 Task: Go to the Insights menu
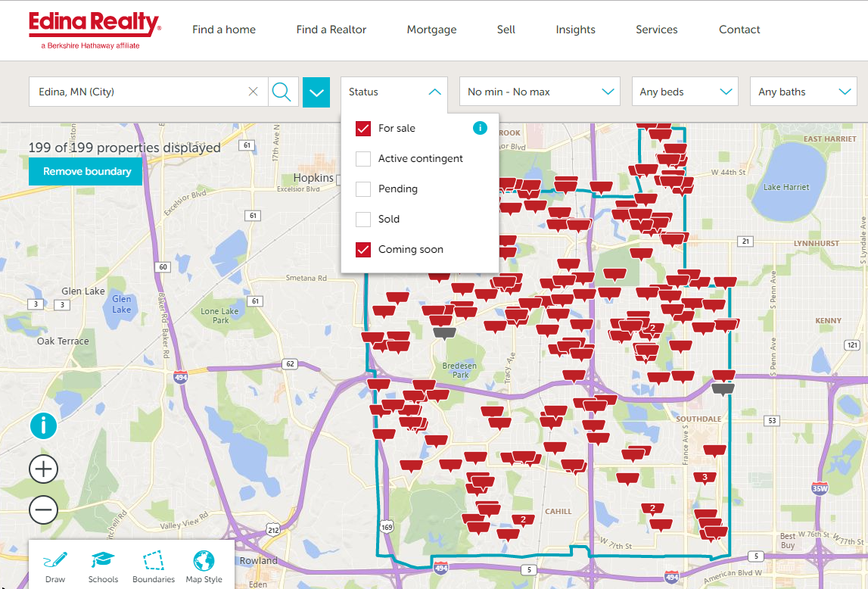pos(575,30)
